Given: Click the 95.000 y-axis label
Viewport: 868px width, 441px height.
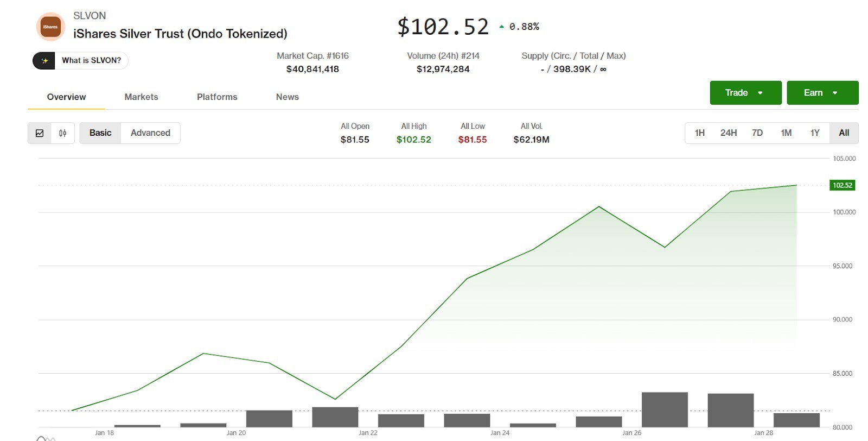Looking at the screenshot, I should (843, 266).
